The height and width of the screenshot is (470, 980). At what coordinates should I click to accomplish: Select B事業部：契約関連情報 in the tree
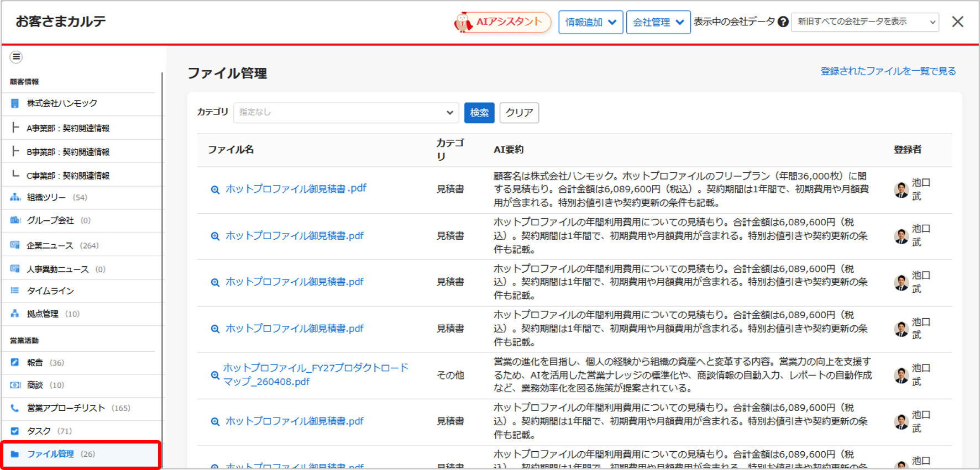68,152
